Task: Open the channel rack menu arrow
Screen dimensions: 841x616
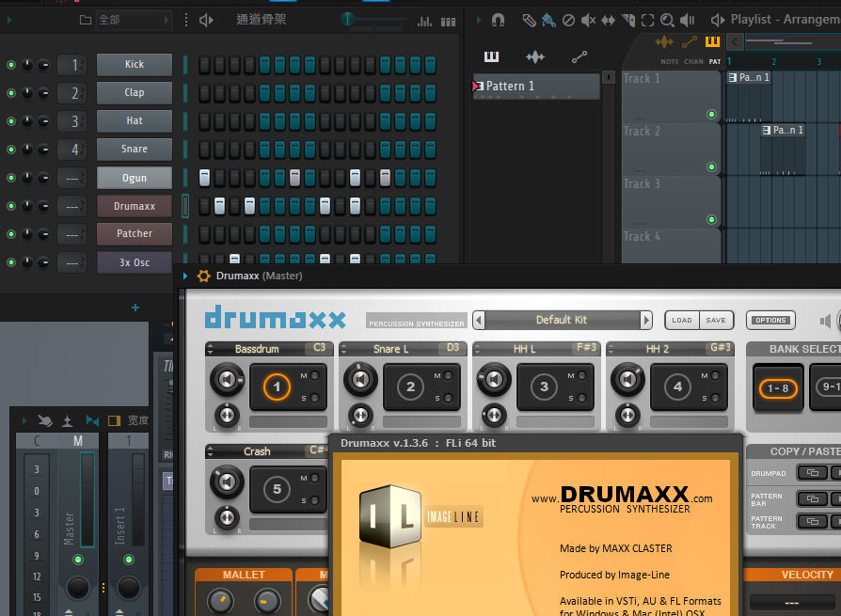Action: [x=9, y=21]
